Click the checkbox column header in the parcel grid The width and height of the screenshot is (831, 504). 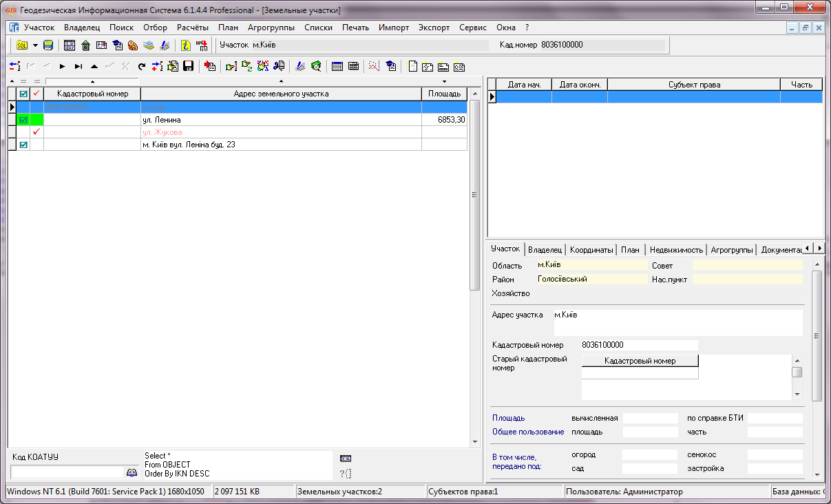(x=23, y=94)
